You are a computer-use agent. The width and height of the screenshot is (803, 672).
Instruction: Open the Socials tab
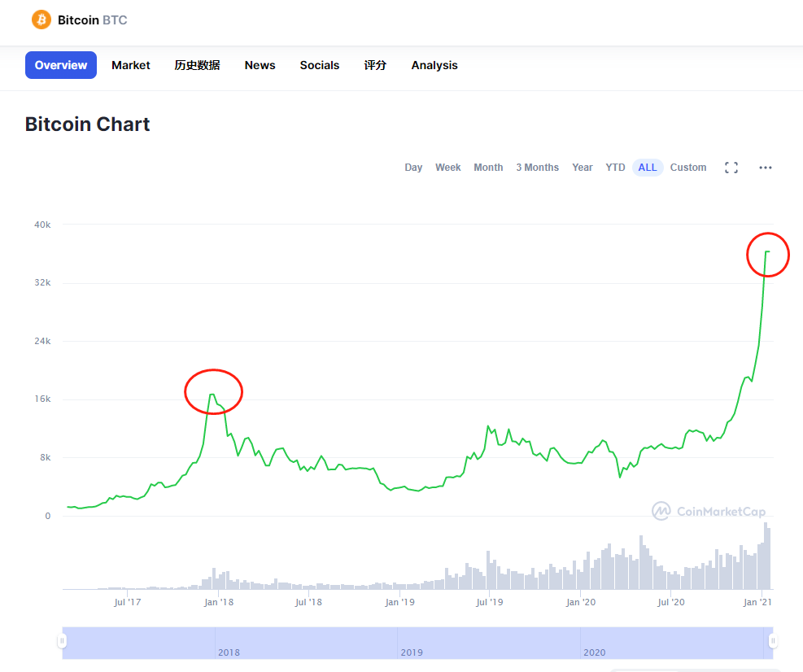tap(320, 65)
